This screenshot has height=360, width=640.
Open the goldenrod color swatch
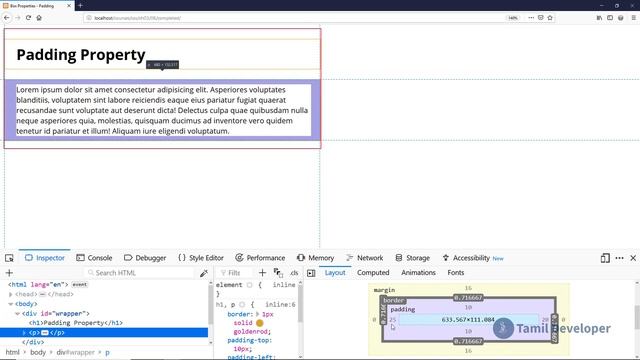tap(260, 323)
